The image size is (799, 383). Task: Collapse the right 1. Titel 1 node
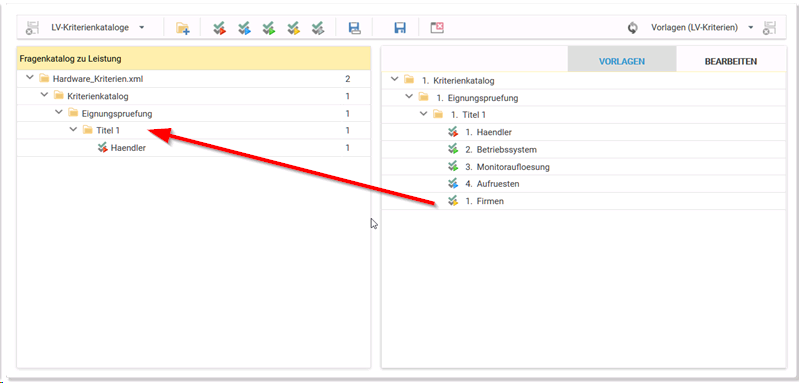423,114
